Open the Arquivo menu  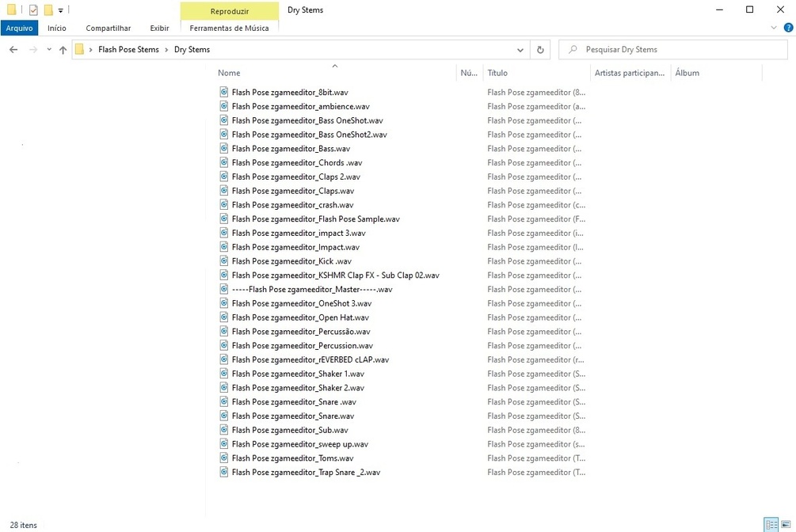[x=19, y=28]
